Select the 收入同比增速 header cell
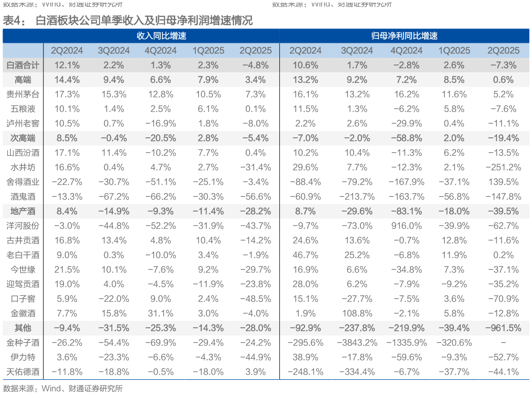 (x=161, y=36)
